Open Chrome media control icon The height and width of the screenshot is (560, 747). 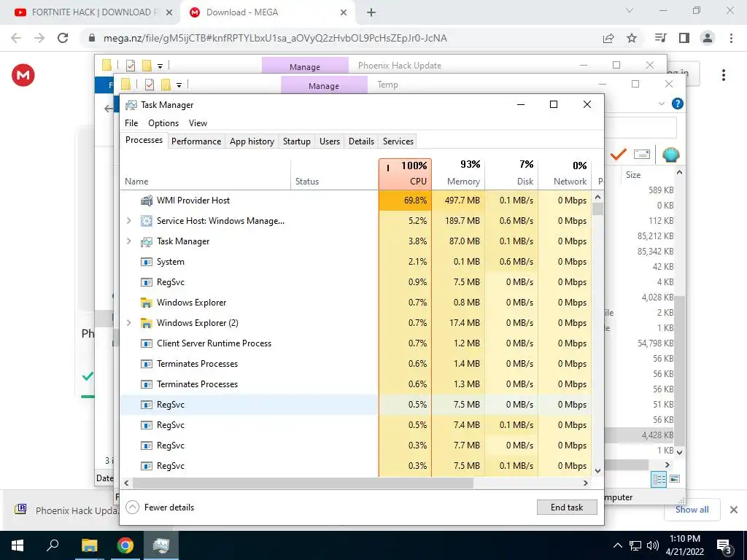click(660, 38)
